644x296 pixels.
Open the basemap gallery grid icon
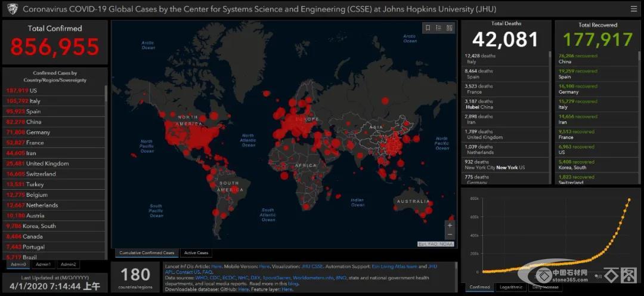coord(450,28)
